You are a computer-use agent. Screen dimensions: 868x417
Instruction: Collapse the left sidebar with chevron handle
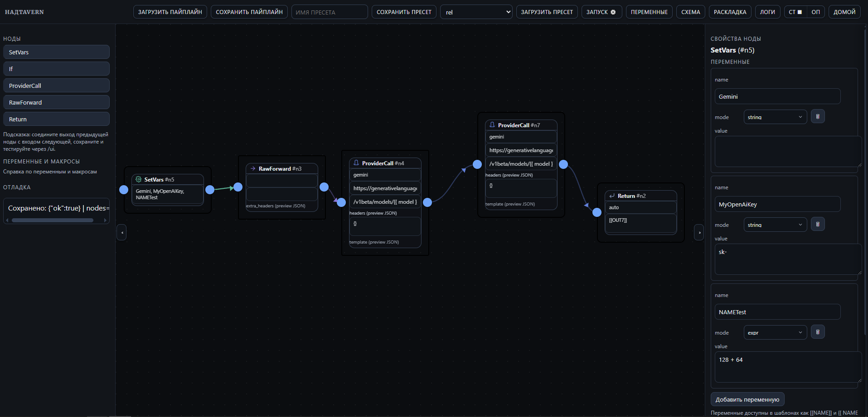121,233
